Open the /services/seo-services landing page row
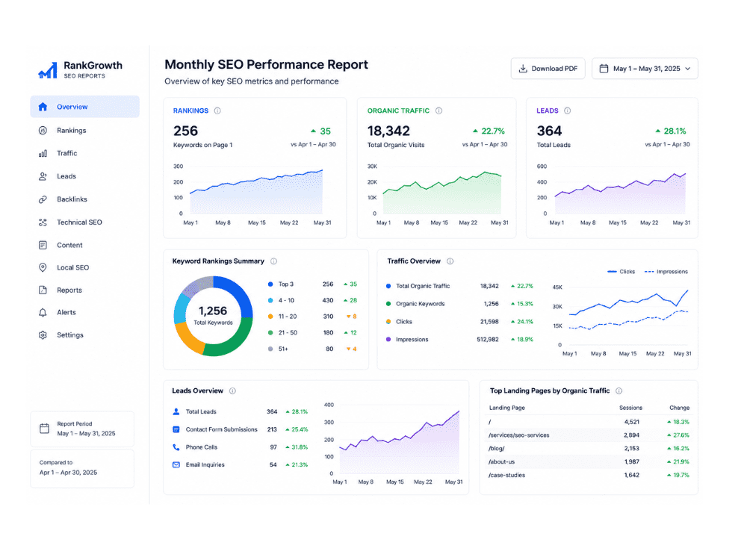Image resolution: width=747 pixels, height=560 pixels. click(x=589, y=435)
